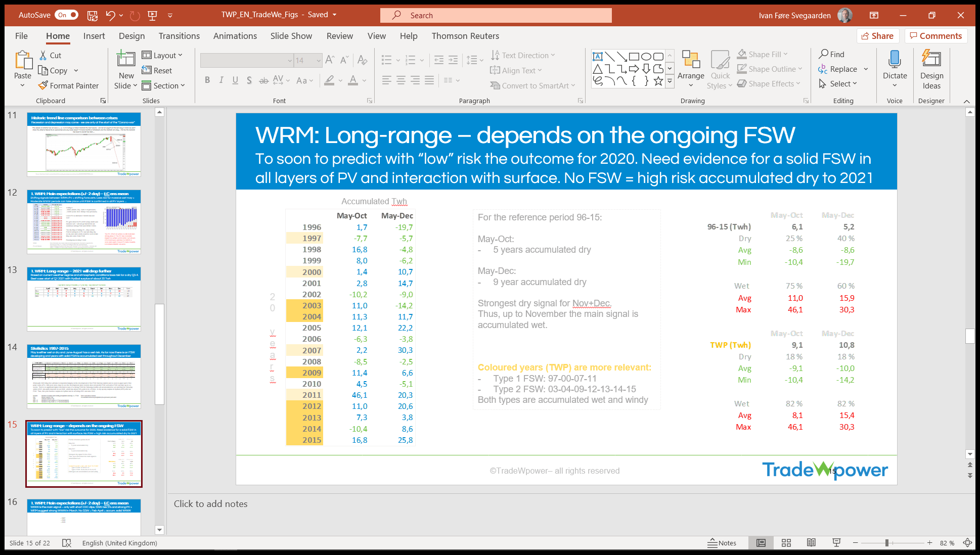Click the Save icon in title bar
This screenshot has height=555, width=980.
pyautogui.click(x=92, y=15)
